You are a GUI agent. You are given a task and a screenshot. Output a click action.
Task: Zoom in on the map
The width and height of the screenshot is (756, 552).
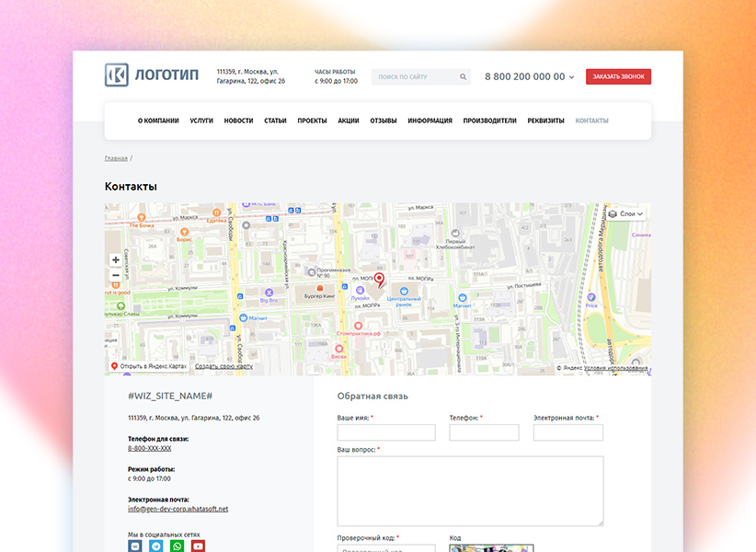click(x=116, y=260)
